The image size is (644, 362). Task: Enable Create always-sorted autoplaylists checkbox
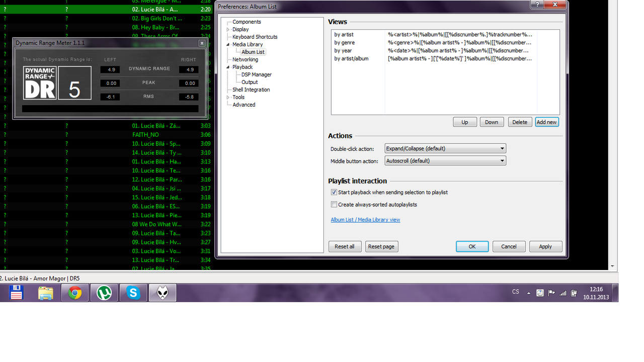[x=334, y=205]
